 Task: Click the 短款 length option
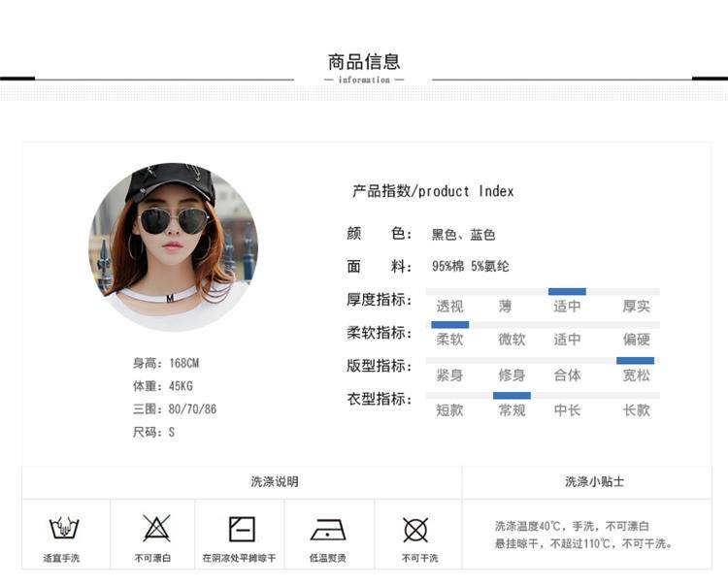click(449, 410)
